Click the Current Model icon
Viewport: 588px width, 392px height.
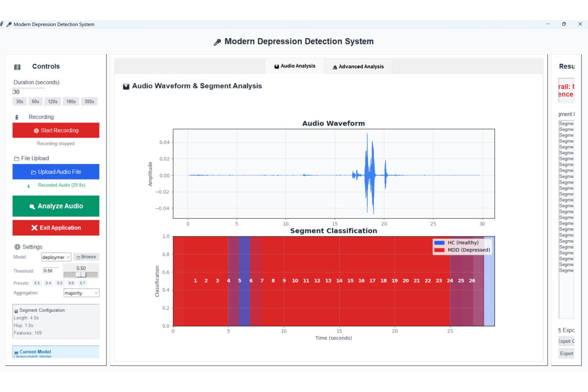(16, 352)
